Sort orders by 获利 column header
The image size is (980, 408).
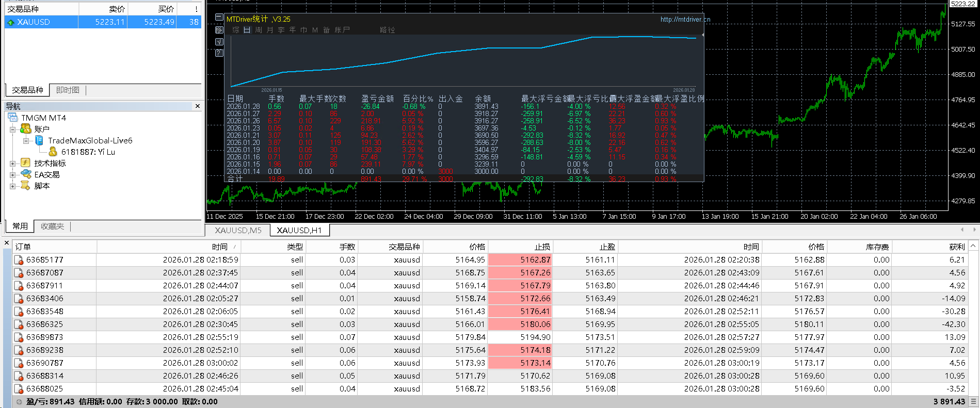pos(956,247)
